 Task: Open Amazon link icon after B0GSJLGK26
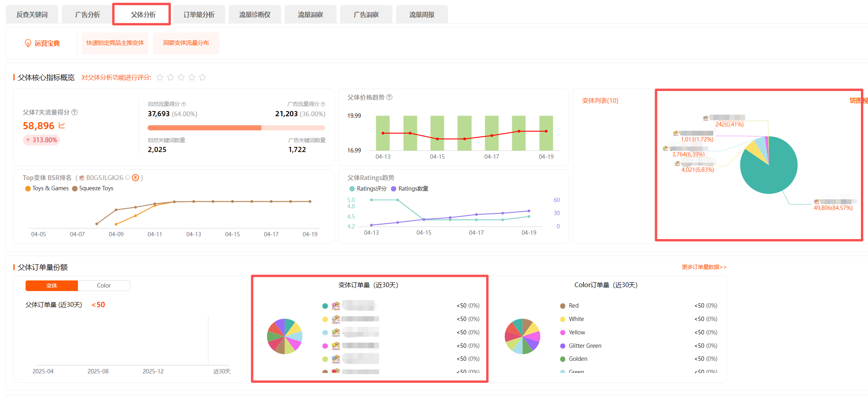point(135,178)
